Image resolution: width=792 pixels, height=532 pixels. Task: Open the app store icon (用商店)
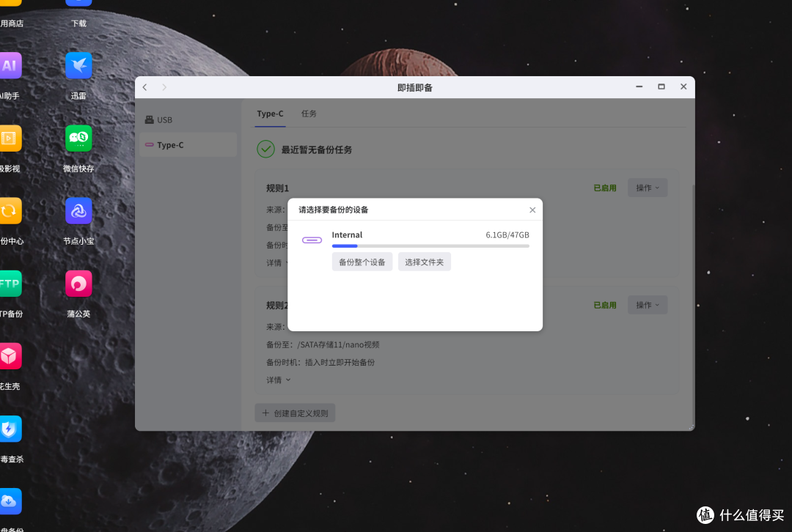click(x=10, y=3)
